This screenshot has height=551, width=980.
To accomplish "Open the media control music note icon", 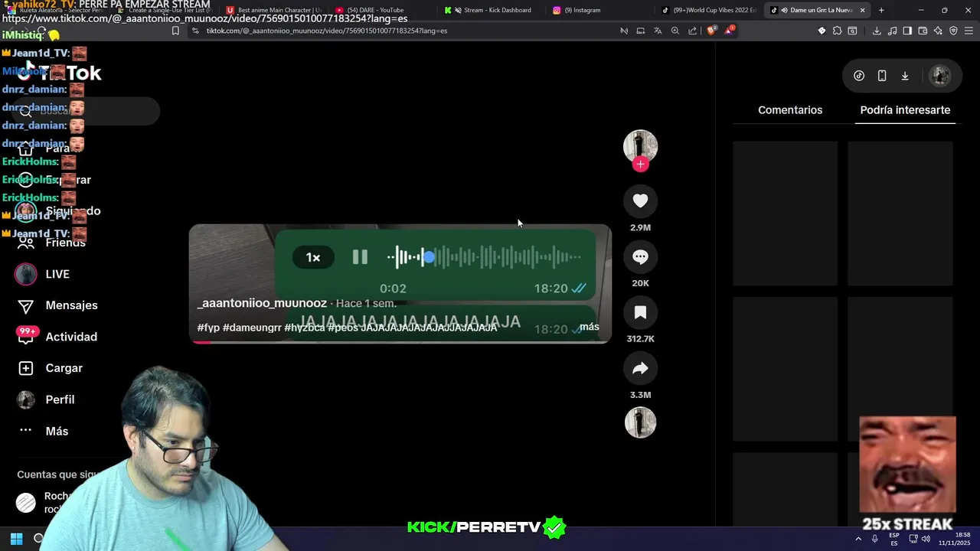I will click(x=892, y=31).
